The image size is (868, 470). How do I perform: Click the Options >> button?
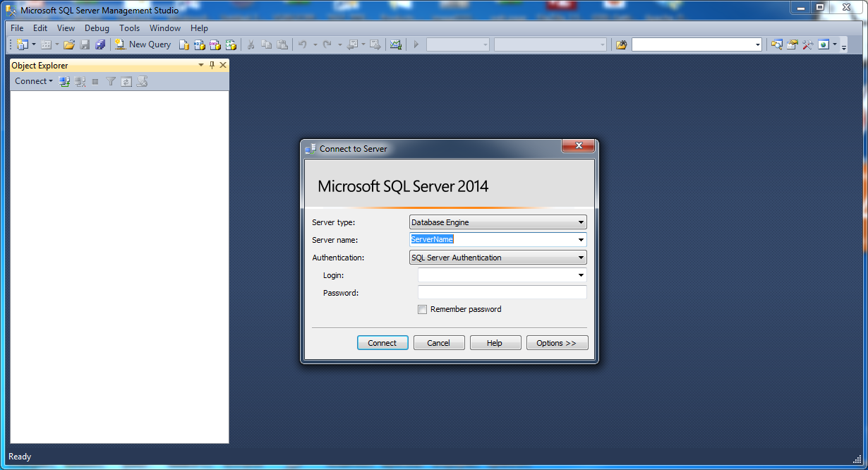point(557,343)
